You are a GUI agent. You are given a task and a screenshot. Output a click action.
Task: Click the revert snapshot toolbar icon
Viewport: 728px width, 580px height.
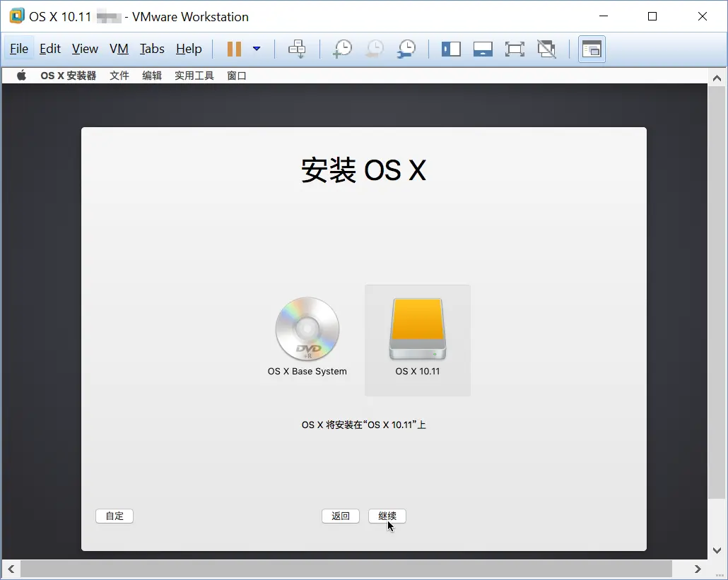(x=374, y=49)
